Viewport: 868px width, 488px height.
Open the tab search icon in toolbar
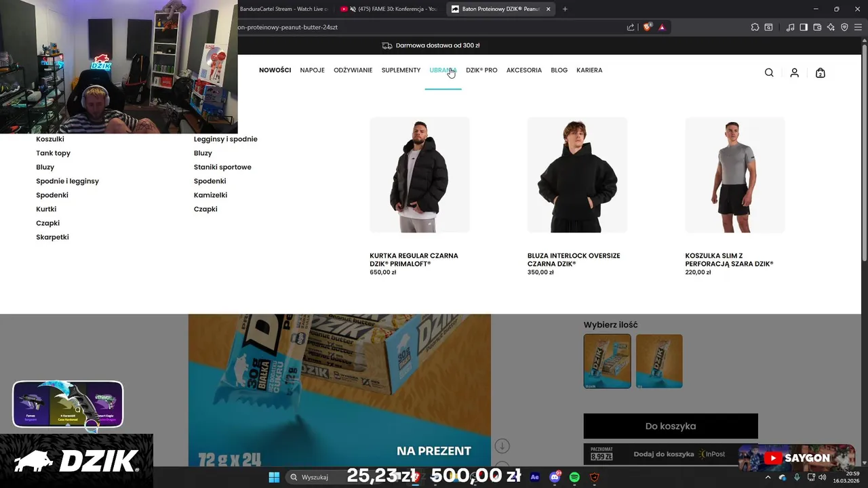pyautogui.click(x=768, y=27)
